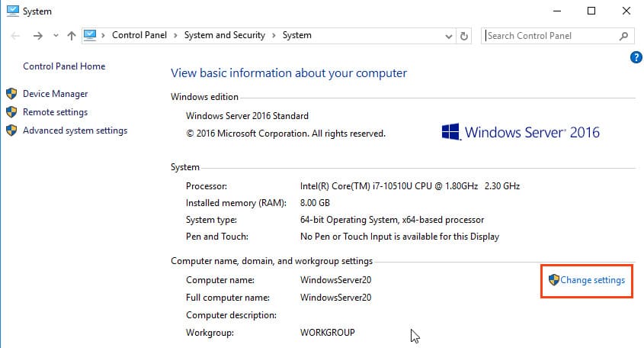Click the magnifier icon in search box
This screenshot has width=644, height=348.
pos(623,36)
